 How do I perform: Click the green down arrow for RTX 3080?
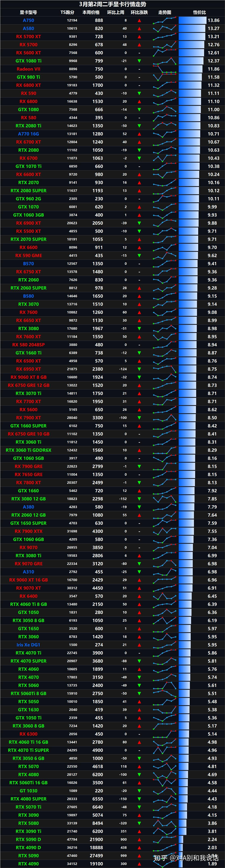139,328
